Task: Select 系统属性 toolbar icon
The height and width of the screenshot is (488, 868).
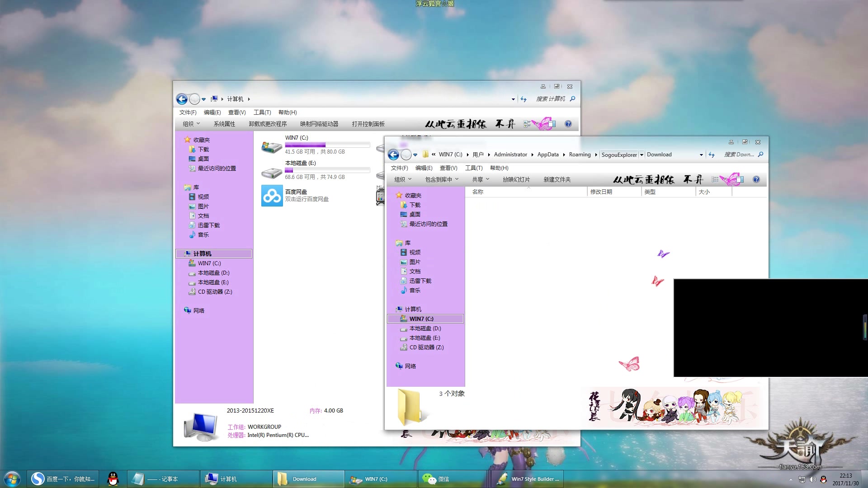Action: 225,123
